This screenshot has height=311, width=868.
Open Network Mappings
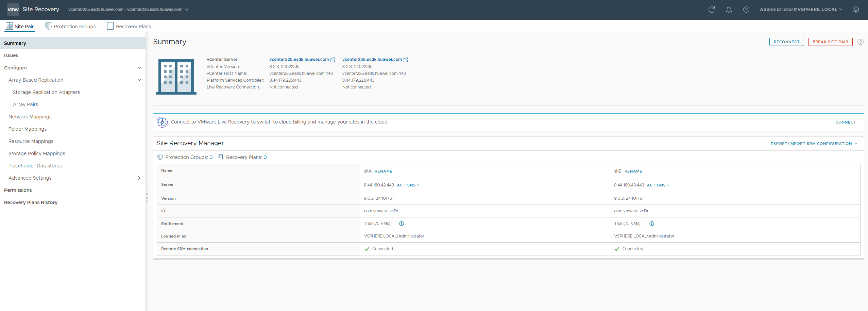click(30, 117)
